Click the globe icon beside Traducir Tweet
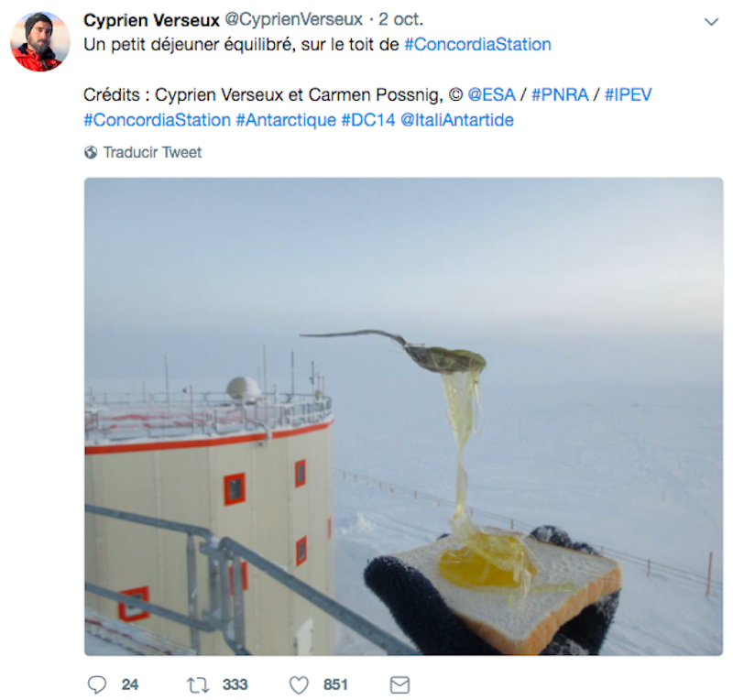 (91, 153)
